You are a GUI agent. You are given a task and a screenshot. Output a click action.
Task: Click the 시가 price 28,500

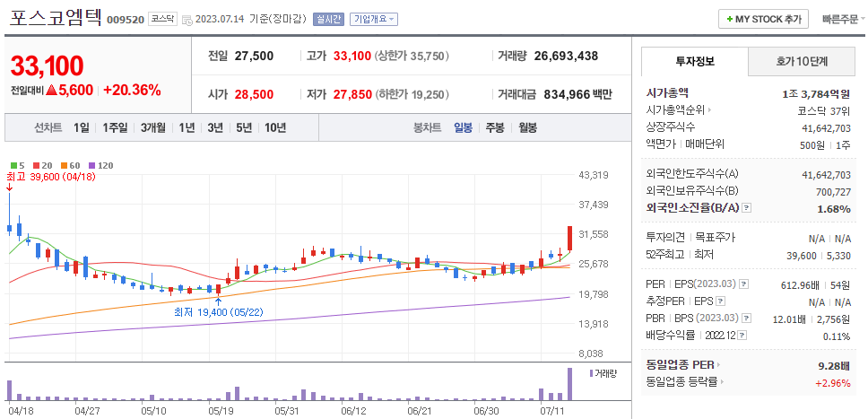(254, 95)
